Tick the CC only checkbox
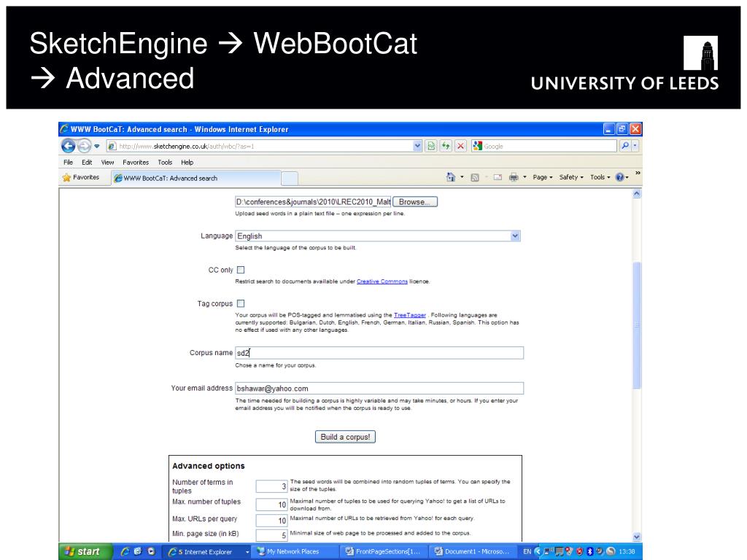747x560 pixels. click(x=241, y=270)
